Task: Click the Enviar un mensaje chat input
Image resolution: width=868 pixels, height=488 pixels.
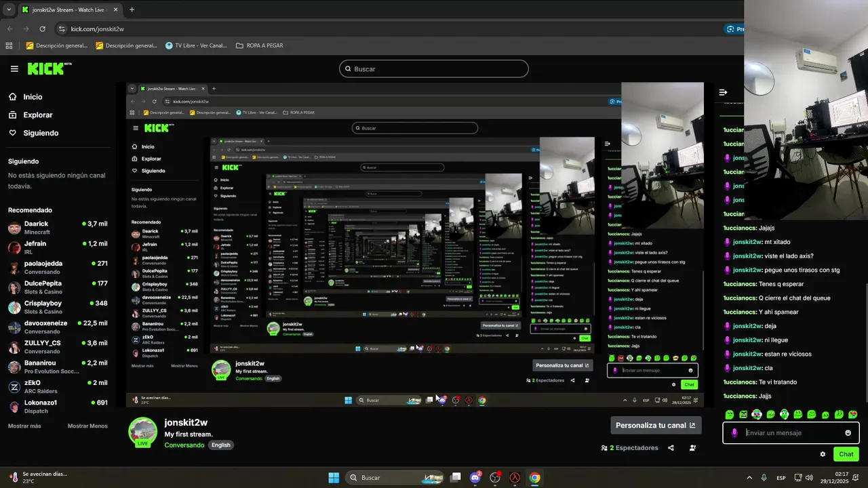Action: [x=791, y=432]
